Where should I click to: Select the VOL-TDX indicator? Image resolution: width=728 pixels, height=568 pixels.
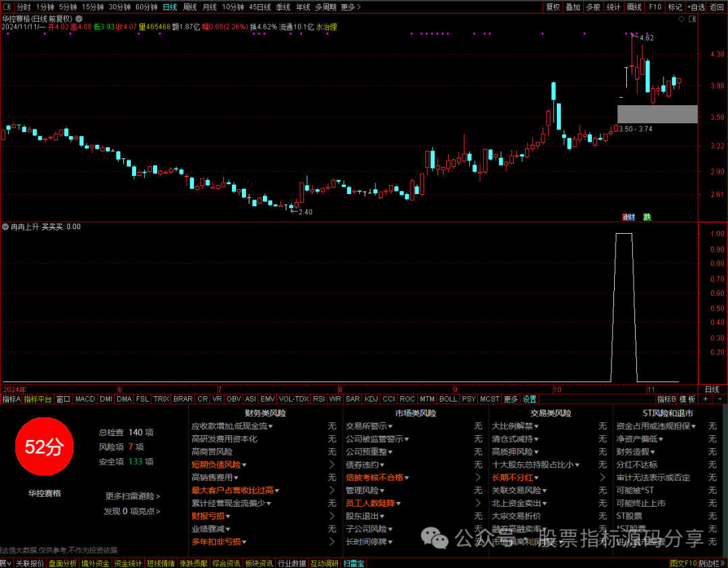tap(294, 399)
